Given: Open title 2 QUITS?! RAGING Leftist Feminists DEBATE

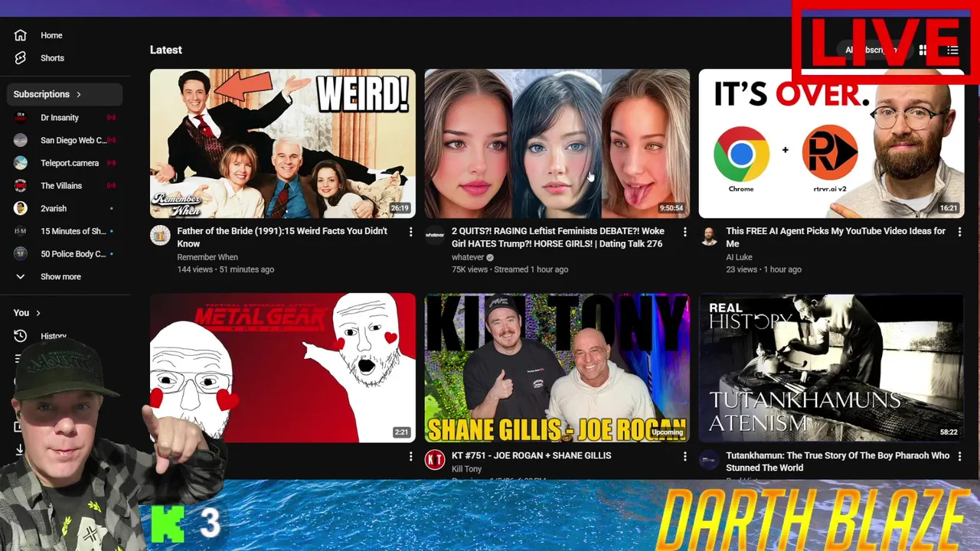Looking at the screenshot, I should 558,237.
